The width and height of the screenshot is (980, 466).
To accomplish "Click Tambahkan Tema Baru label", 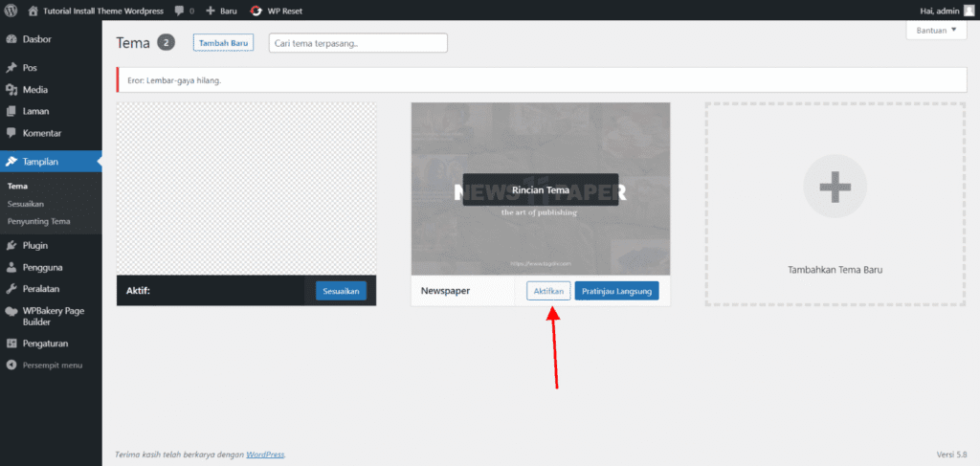I will [835, 270].
